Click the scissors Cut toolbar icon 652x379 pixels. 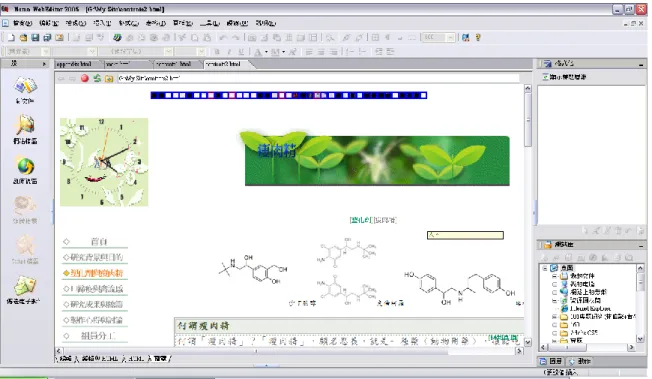coord(182,38)
